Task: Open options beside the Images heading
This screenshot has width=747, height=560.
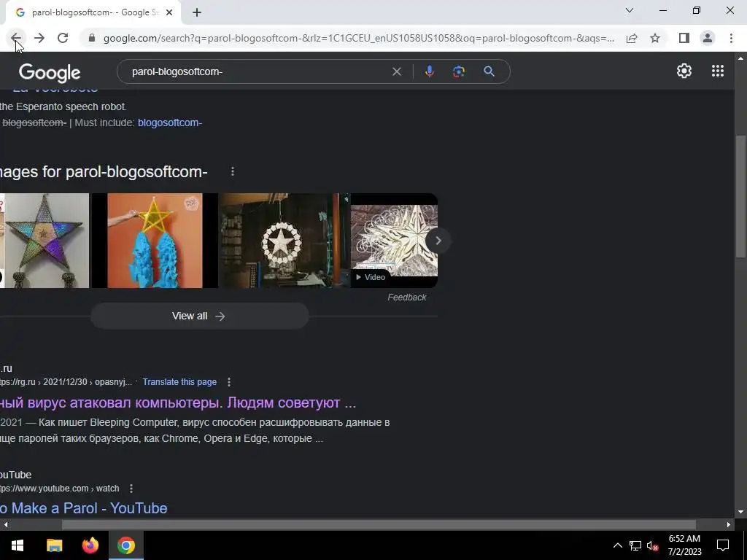Action: [233, 171]
